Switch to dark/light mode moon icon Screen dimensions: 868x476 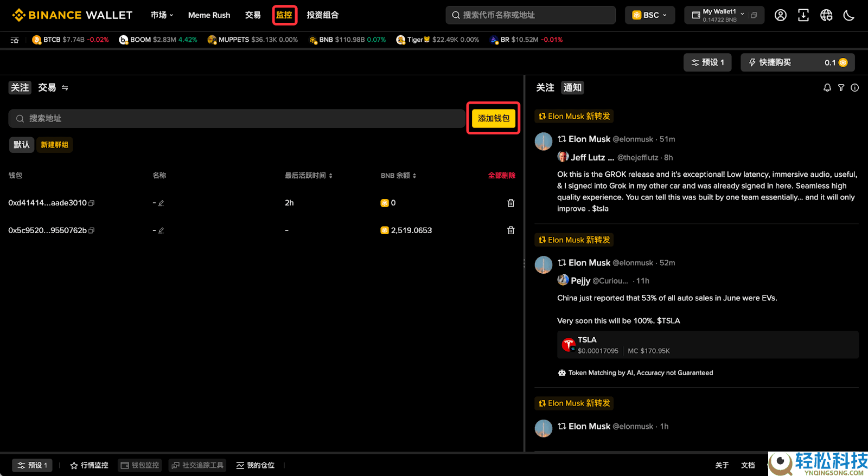[849, 15]
